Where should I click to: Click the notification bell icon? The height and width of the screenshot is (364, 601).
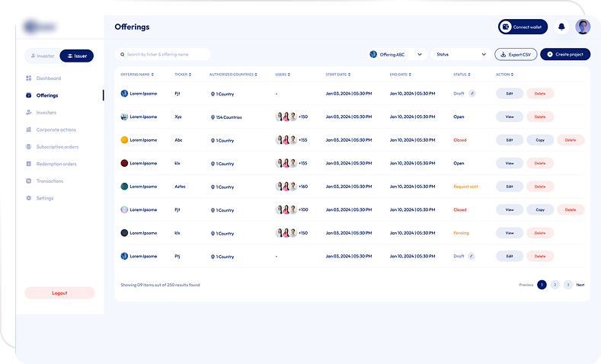pos(561,27)
